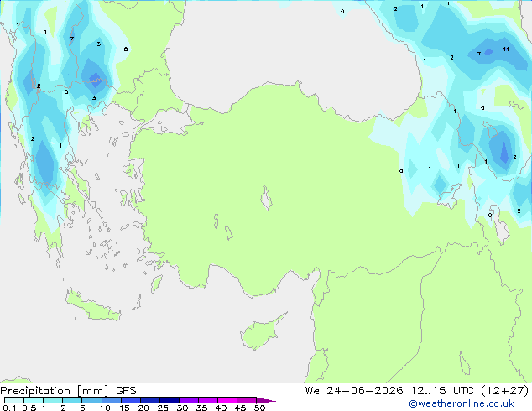Select the 10–15 mm legend color swatch
532x411 pixels.
point(111,400)
